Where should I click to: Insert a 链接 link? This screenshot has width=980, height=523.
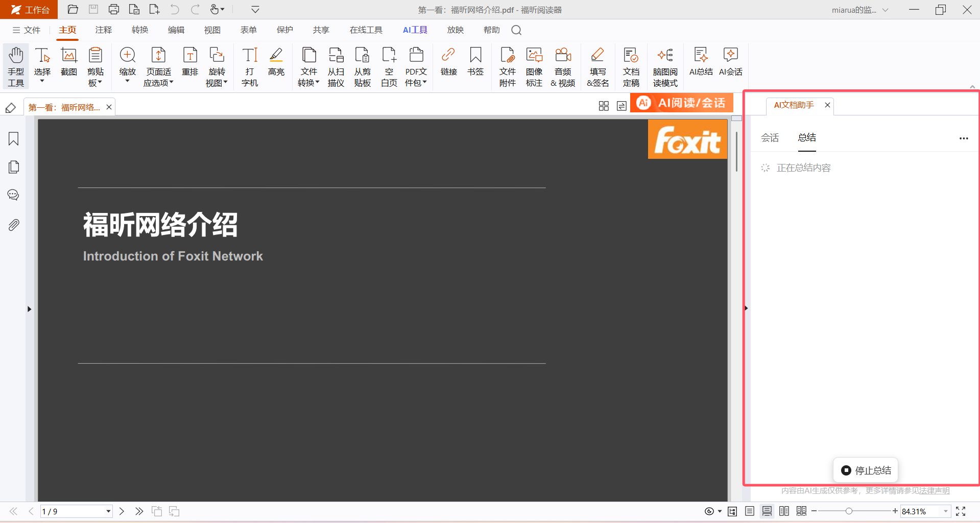449,62
